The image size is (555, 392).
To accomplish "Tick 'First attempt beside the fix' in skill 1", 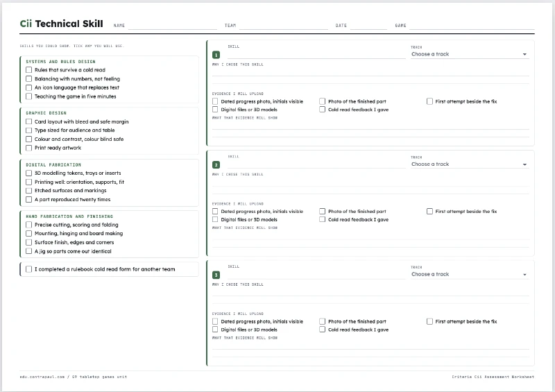I will pyautogui.click(x=429, y=101).
